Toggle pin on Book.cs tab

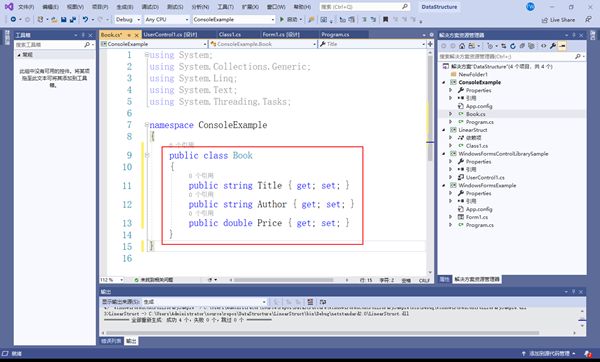coord(129,35)
